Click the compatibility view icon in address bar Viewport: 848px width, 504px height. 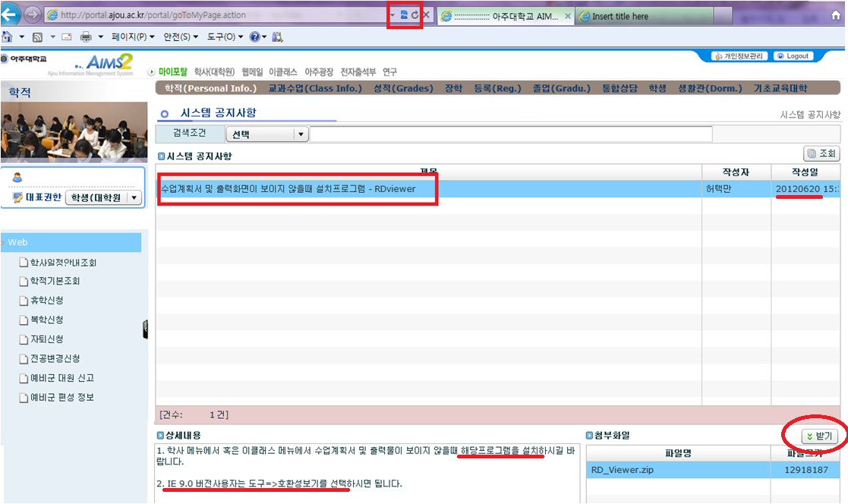coord(404,15)
